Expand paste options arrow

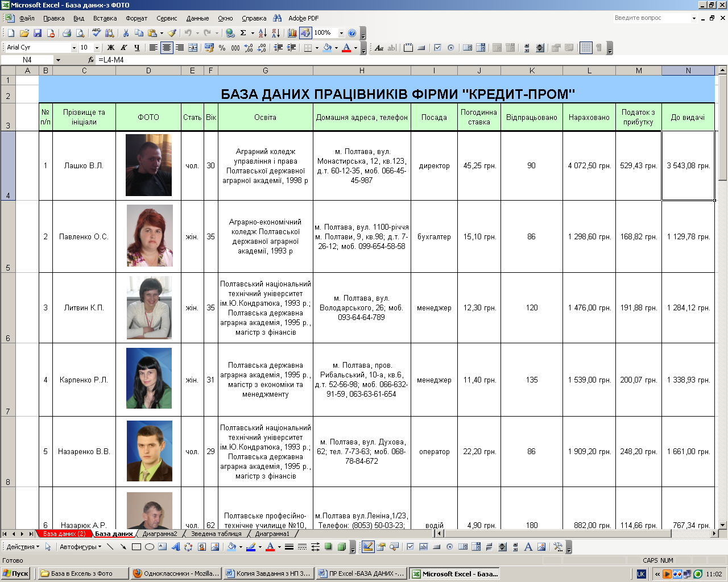[x=162, y=33]
